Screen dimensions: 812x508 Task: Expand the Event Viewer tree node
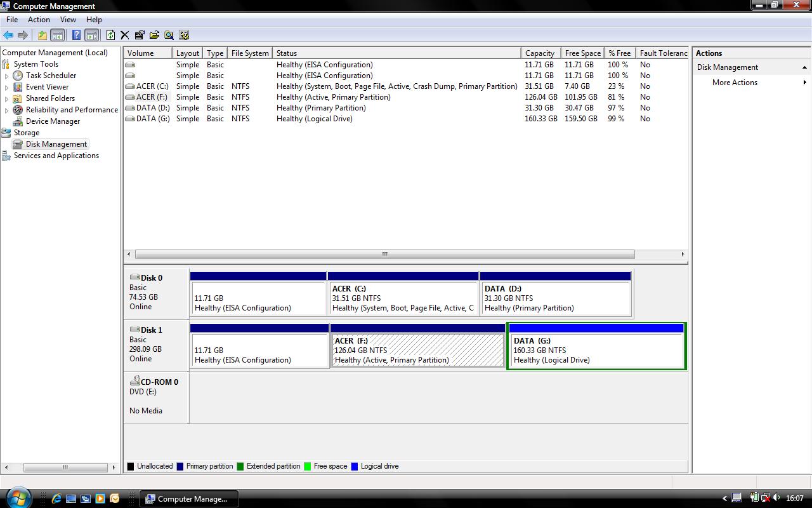pos(7,87)
